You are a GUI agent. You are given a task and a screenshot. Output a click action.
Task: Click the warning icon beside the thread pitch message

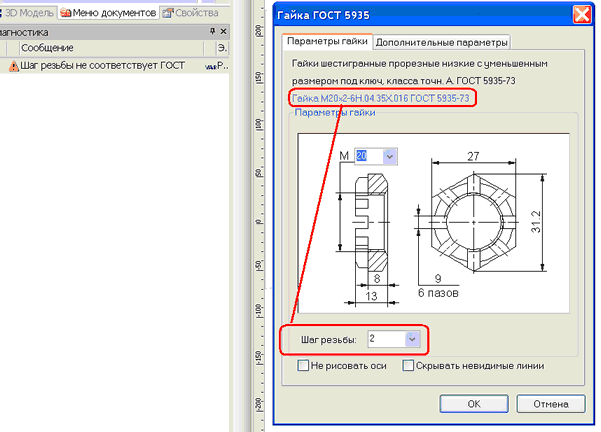coord(13,65)
